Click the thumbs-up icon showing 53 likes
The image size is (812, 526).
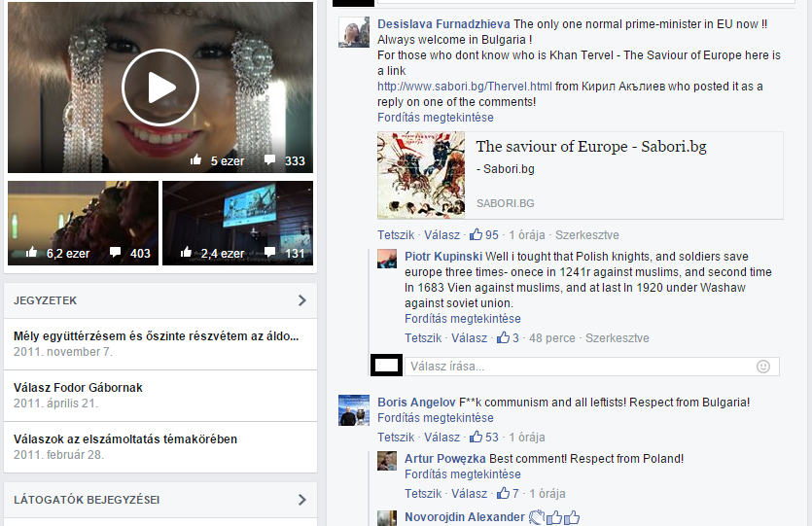click(476, 437)
